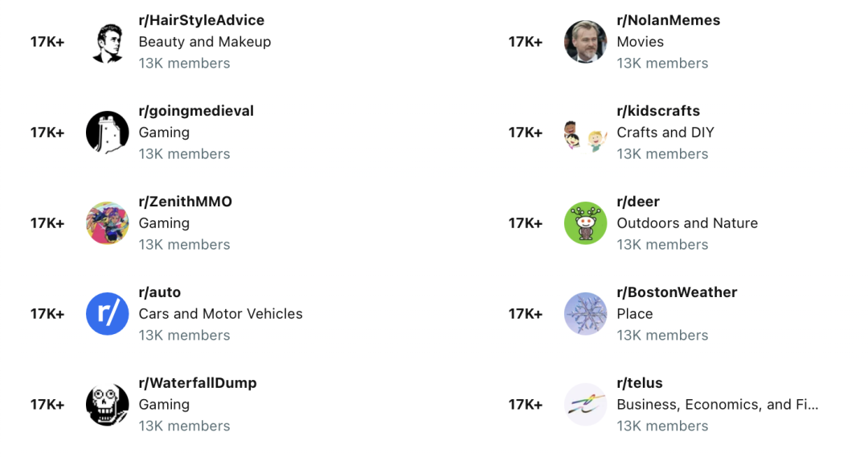Click the green r/deer Snoo icon
This screenshot has width=868, height=457.
coord(585,223)
